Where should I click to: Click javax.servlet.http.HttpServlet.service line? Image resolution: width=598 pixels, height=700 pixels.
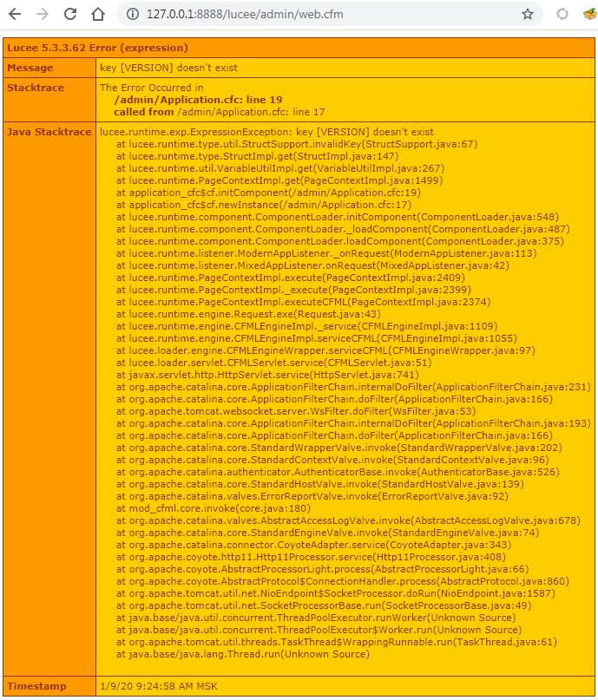pyautogui.click(x=267, y=375)
